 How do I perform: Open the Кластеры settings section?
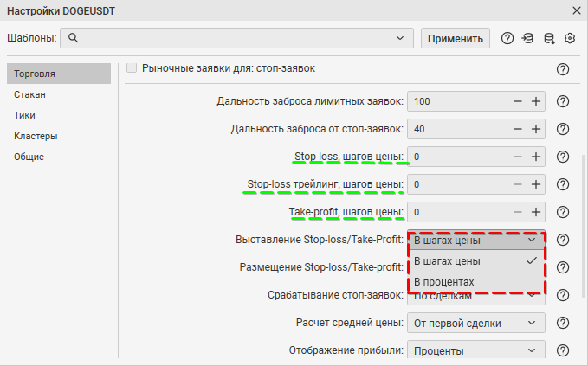click(36, 136)
